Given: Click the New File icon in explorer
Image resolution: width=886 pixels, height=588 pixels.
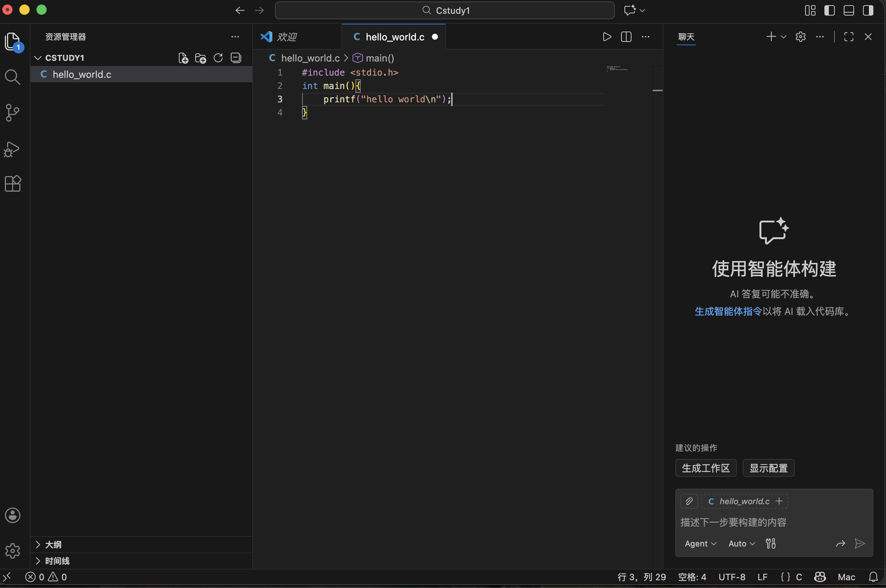Looking at the screenshot, I should point(183,58).
